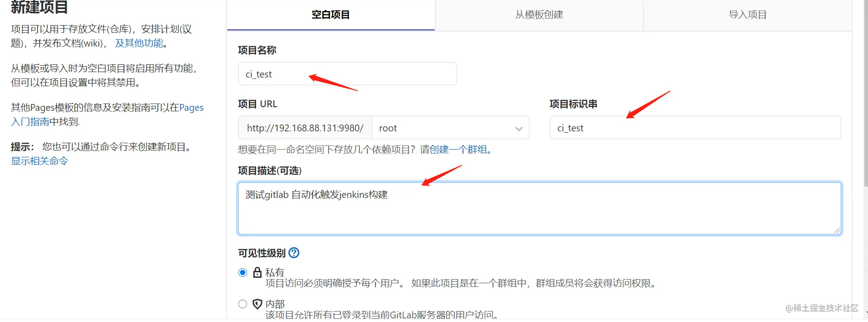Viewport: 868px width, 322px height.
Task: Click the 项目描述 text area
Action: [539, 208]
